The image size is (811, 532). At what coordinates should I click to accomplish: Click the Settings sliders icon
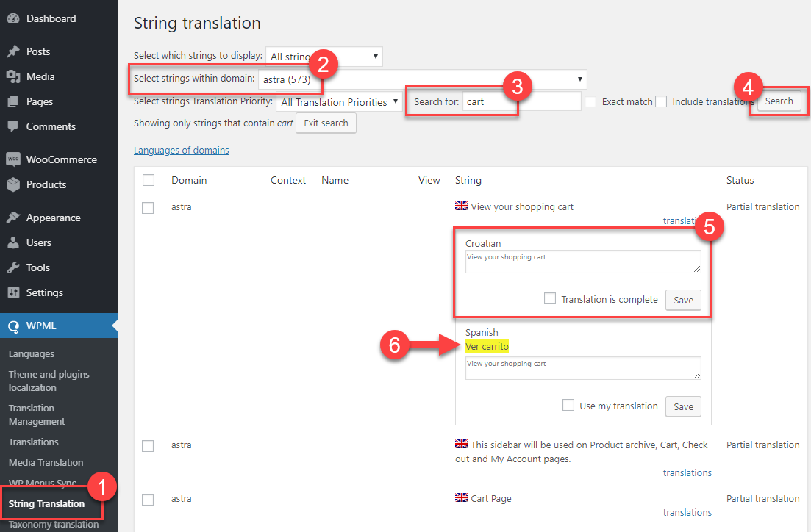(x=13, y=292)
